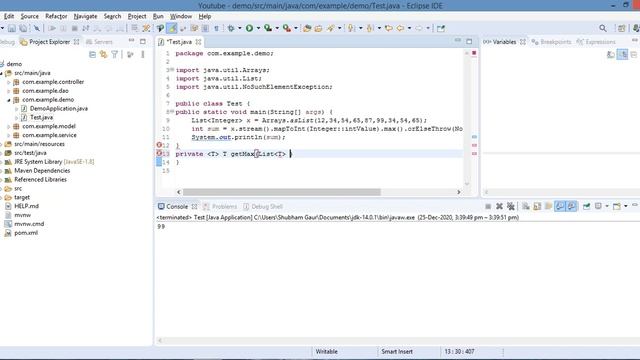Toggle Show Console on Standard Out

560,207
